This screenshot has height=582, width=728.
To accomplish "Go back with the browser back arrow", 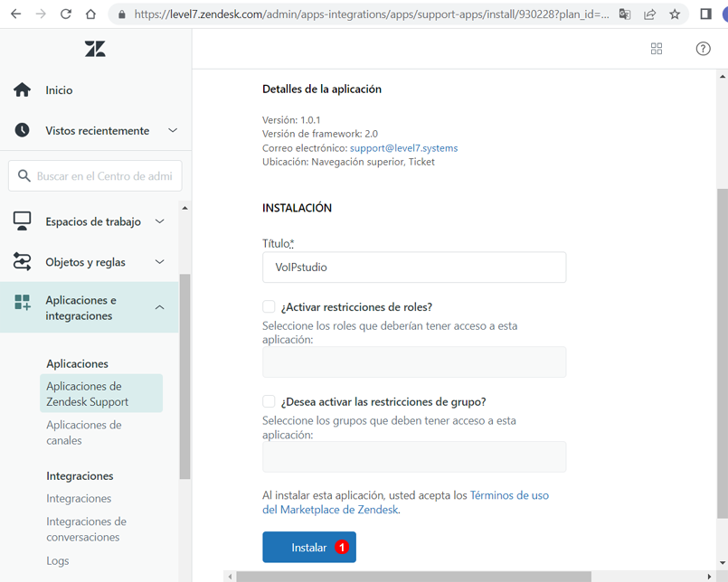I will pyautogui.click(x=15, y=14).
